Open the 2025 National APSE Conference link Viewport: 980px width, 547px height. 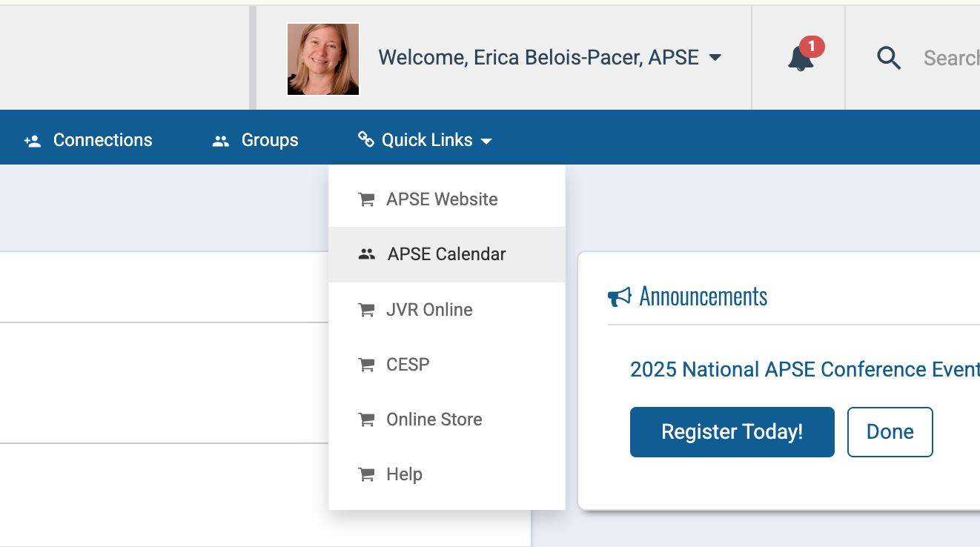pyautogui.click(x=805, y=369)
